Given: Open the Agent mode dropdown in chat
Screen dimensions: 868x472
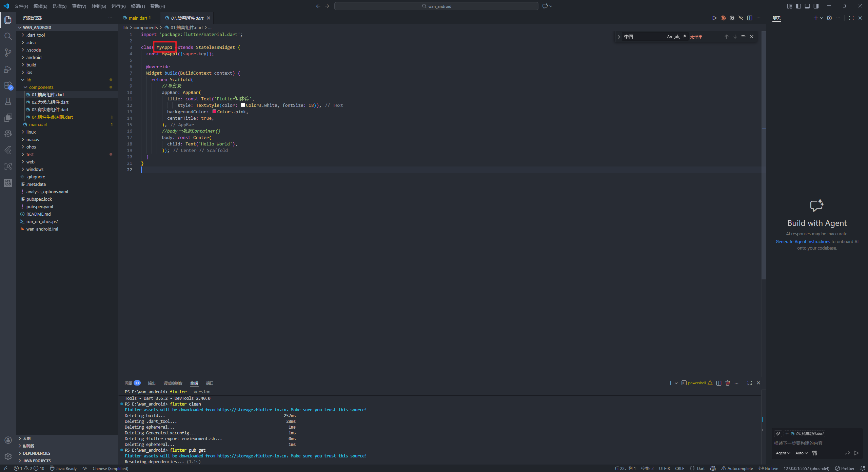Looking at the screenshot, I should click(783, 453).
